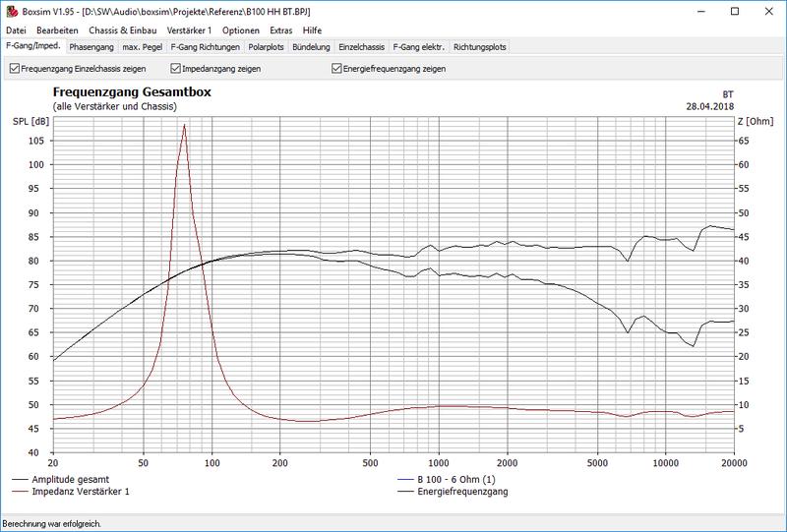The width and height of the screenshot is (787, 532).
Task: Click the 65 label on the Ohm axis
Action: coord(744,141)
